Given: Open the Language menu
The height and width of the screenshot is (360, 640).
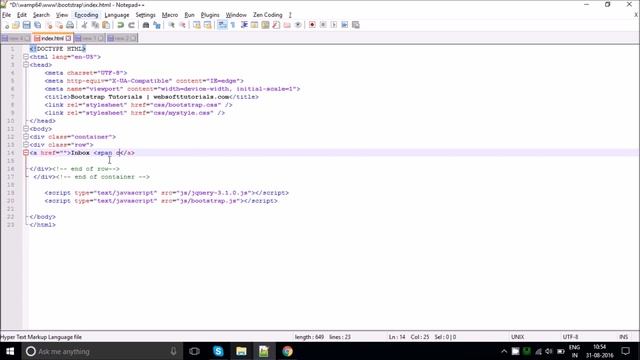Looking at the screenshot, I should (117, 15).
